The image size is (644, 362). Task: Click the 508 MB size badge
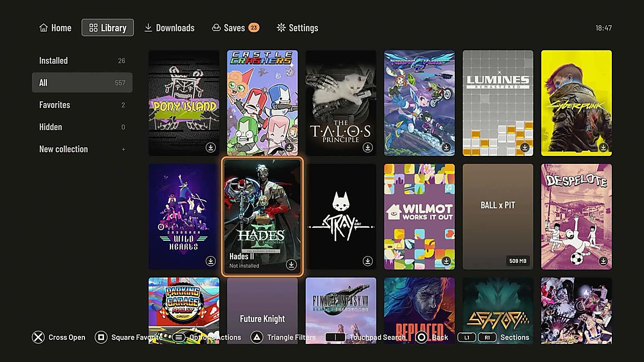(x=518, y=261)
